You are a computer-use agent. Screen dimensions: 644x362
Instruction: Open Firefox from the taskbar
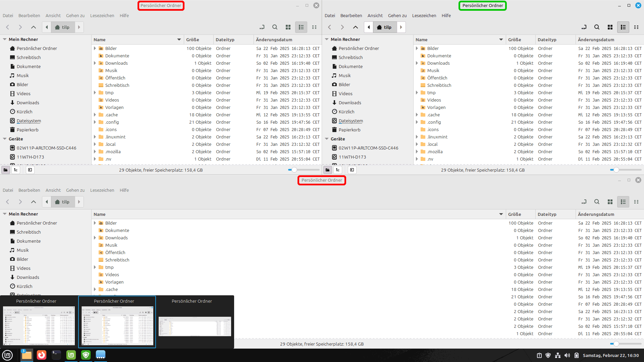coord(42,355)
